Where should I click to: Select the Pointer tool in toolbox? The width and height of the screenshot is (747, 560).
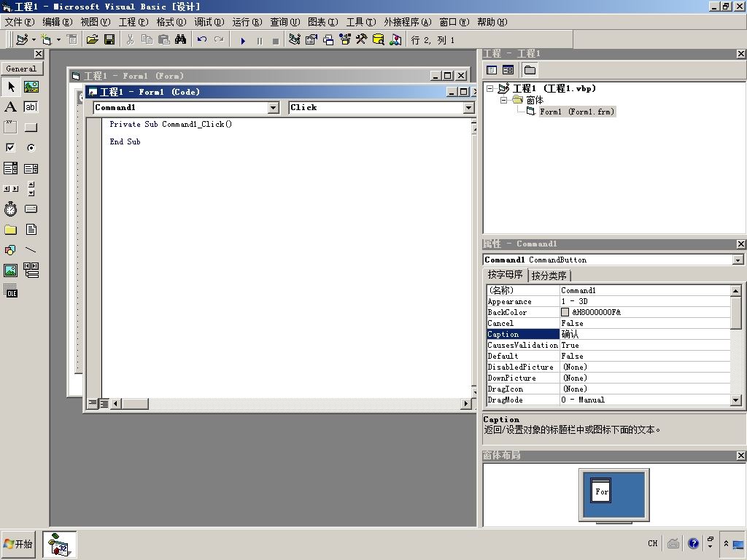click(10, 87)
